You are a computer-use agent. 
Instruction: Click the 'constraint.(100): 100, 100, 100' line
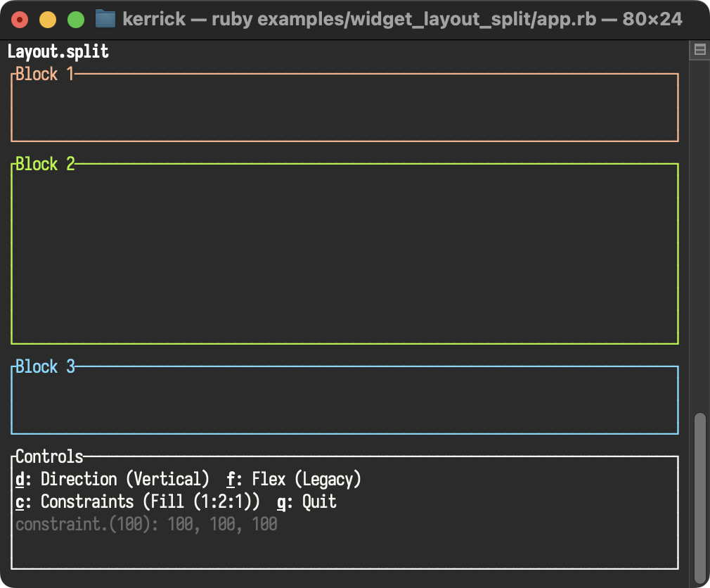[x=146, y=524]
